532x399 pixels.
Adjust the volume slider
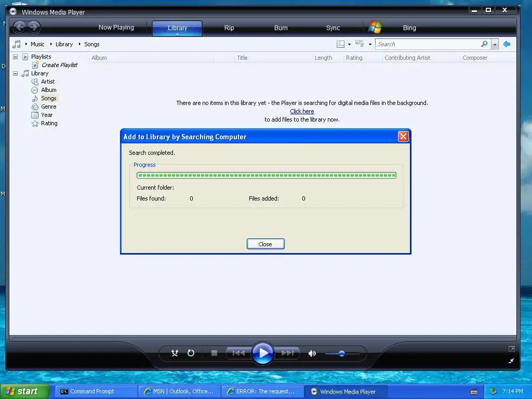pyautogui.click(x=342, y=353)
